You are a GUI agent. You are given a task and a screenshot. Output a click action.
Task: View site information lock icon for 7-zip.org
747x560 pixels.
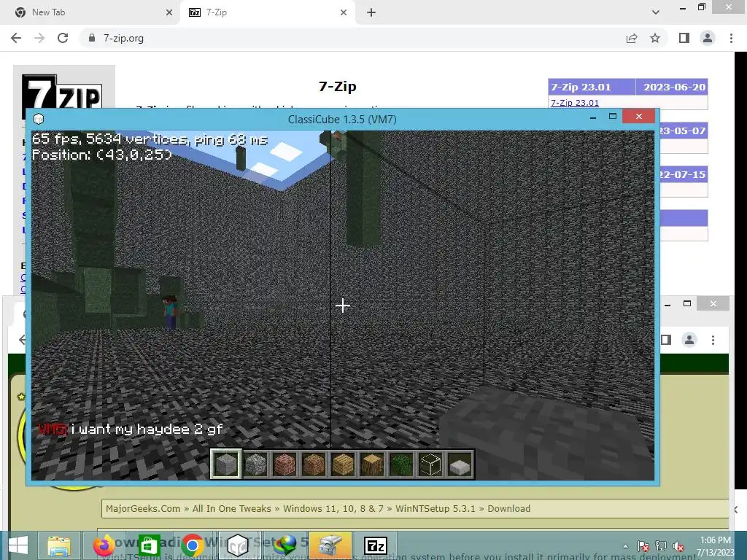[x=92, y=38]
